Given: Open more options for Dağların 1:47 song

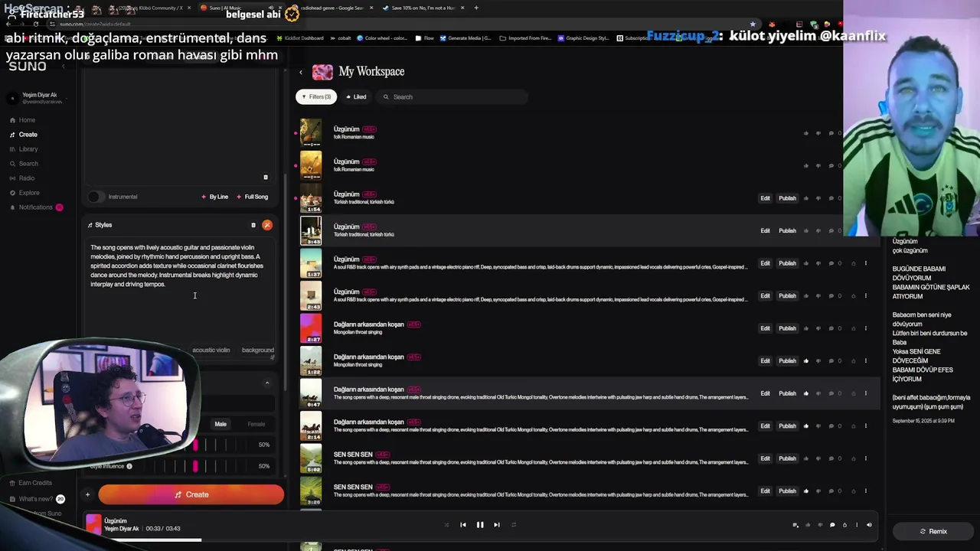Looking at the screenshot, I should tap(866, 393).
